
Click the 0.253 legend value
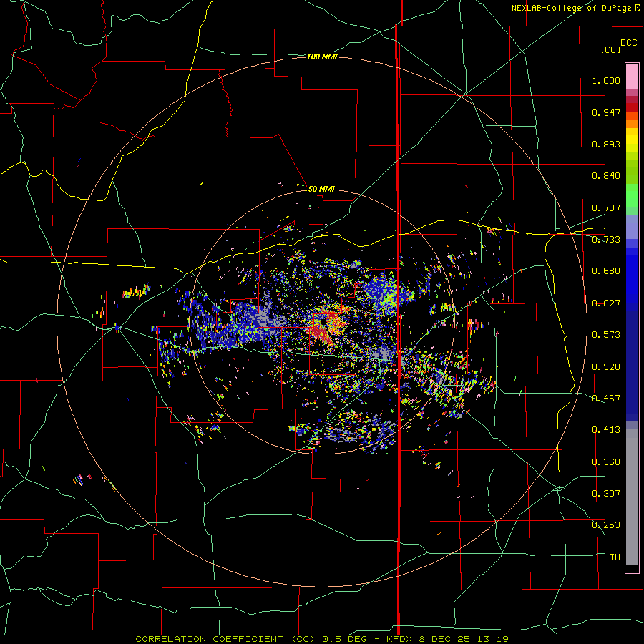point(606,525)
